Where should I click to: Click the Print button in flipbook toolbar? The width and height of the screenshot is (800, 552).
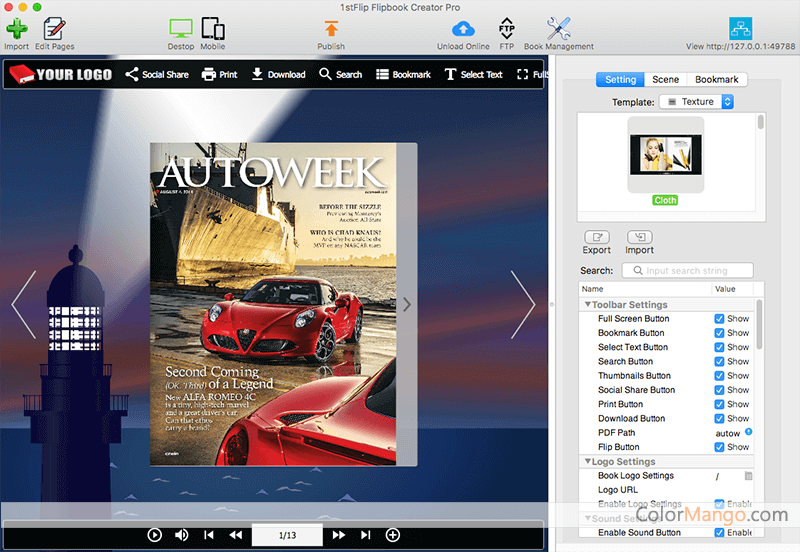pos(219,74)
